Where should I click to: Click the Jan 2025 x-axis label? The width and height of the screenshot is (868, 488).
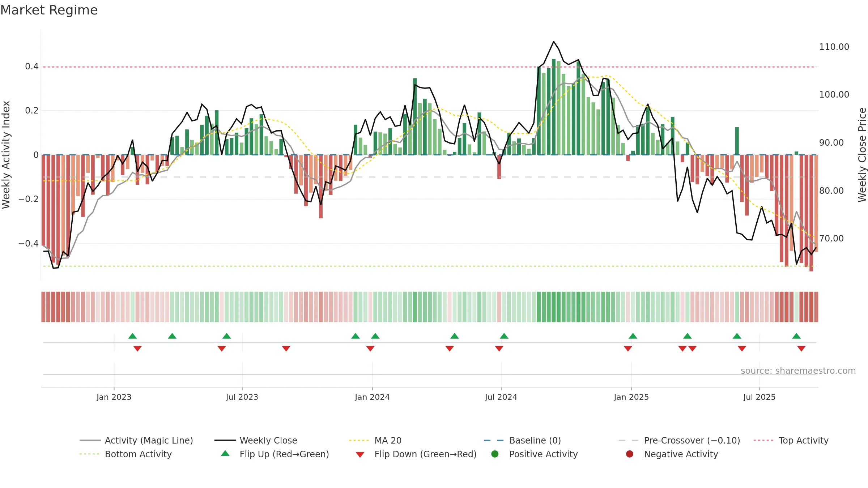pos(631,397)
